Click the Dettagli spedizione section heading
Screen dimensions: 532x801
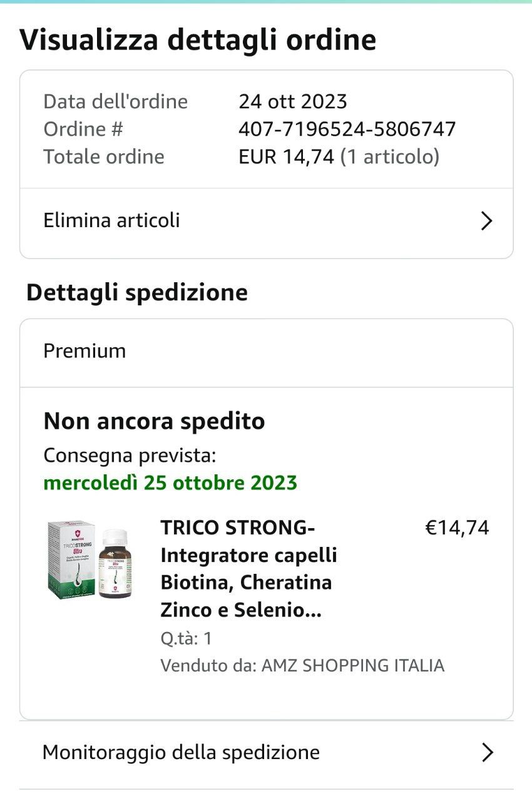click(x=137, y=293)
